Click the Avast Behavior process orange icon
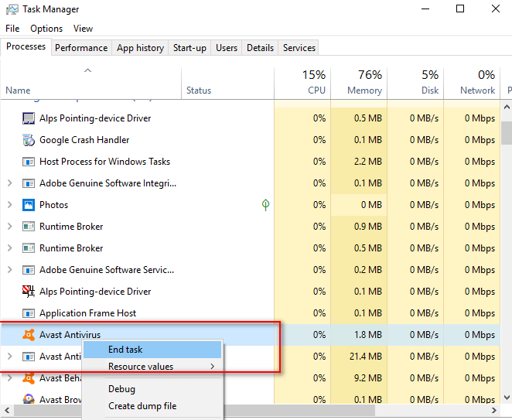The width and height of the screenshot is (512, 420). pyautogui.click(x=29, y=378)
